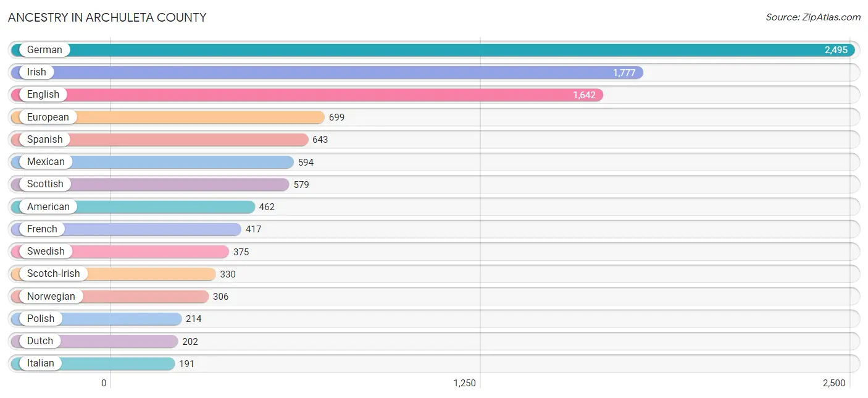Click the French label
868x398 pixels.
(x=42, y=229)
